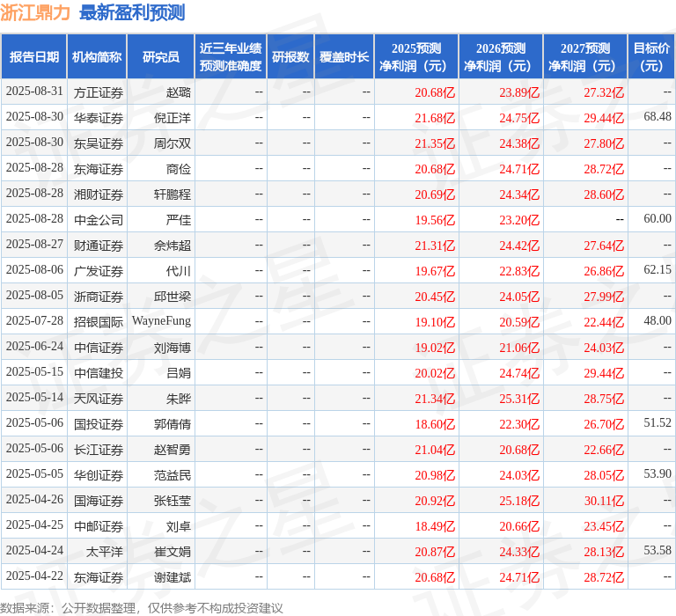The image size is (676, 616).
Task: Click target price 53.90
Action: pos(658,473)
